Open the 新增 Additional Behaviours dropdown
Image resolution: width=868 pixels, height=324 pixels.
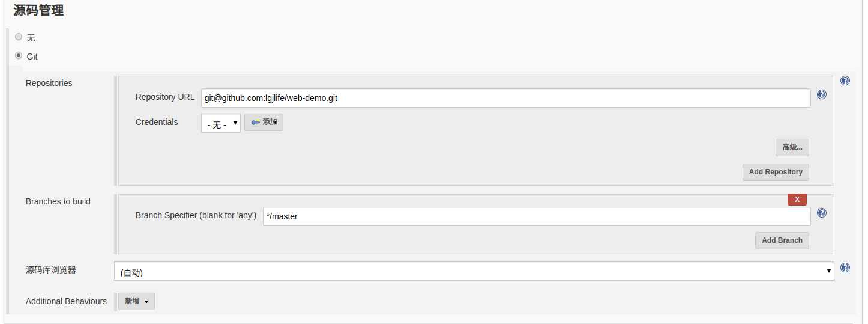(136, 301)
